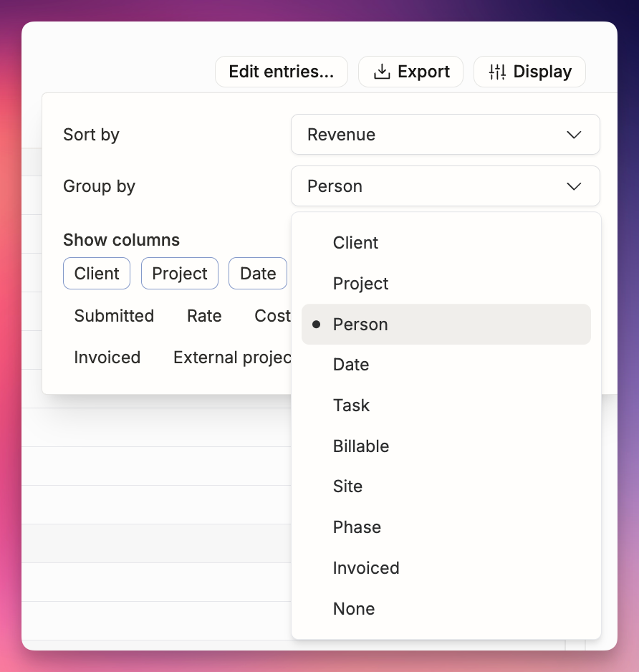
Task: Group entries by Phase option
Action: 446,527
